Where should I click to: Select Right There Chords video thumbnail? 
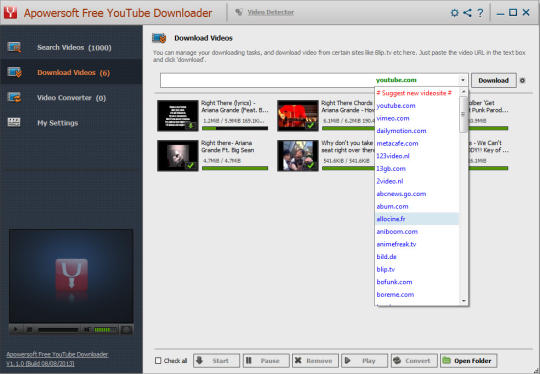[x=298, y=116]
